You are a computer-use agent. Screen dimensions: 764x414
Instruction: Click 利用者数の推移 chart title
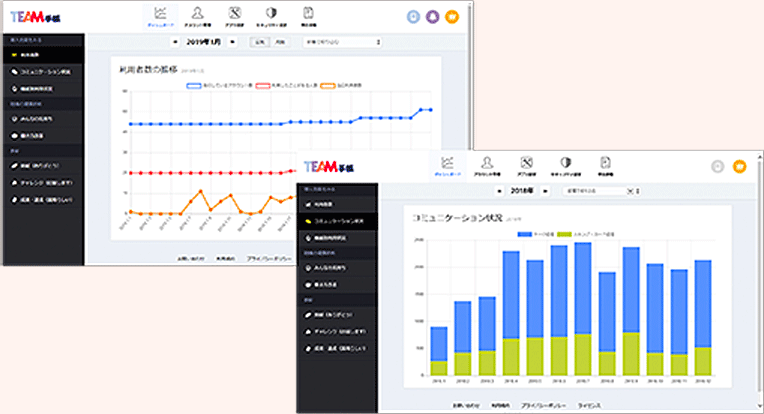(148, 70)
